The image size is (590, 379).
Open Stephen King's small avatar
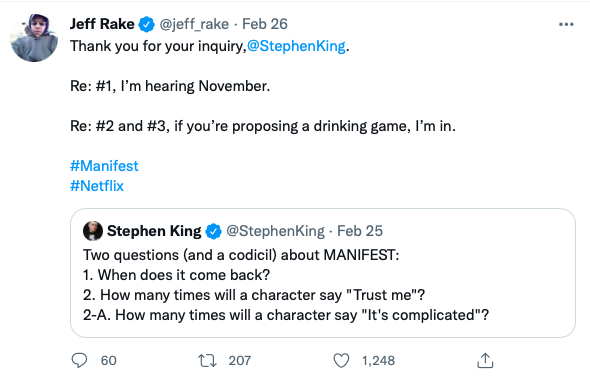(x=93, y=231)
